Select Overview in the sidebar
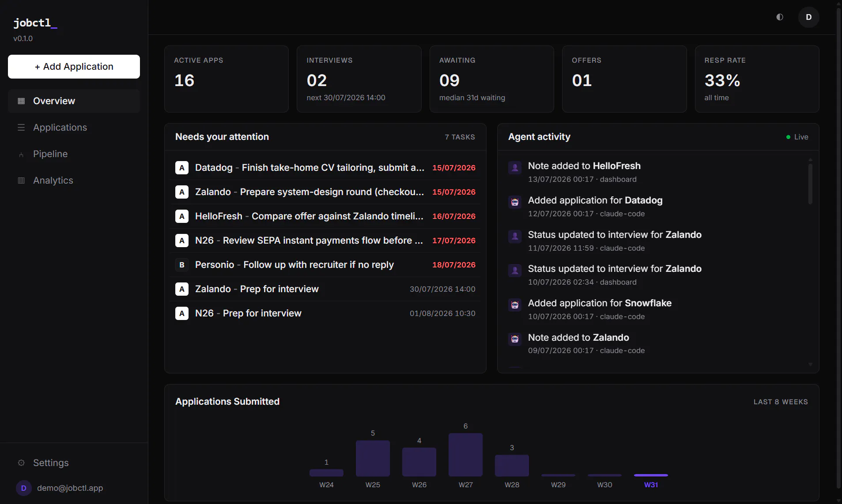842x504 pixels. (74, 101)
